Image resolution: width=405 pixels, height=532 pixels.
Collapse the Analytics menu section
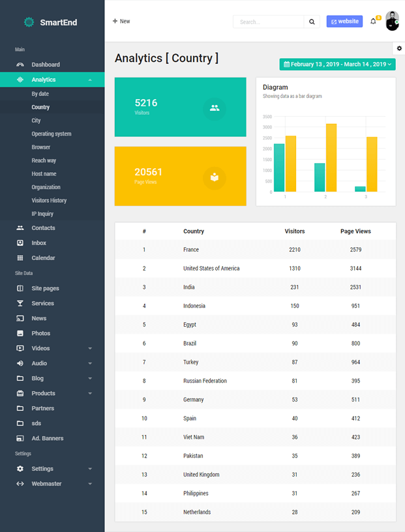90,80
